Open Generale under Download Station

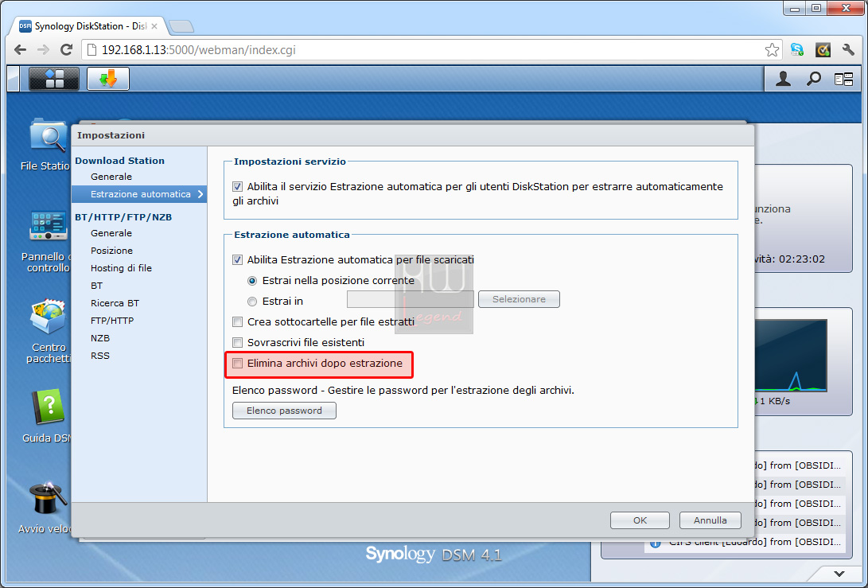tap(111, 177)
